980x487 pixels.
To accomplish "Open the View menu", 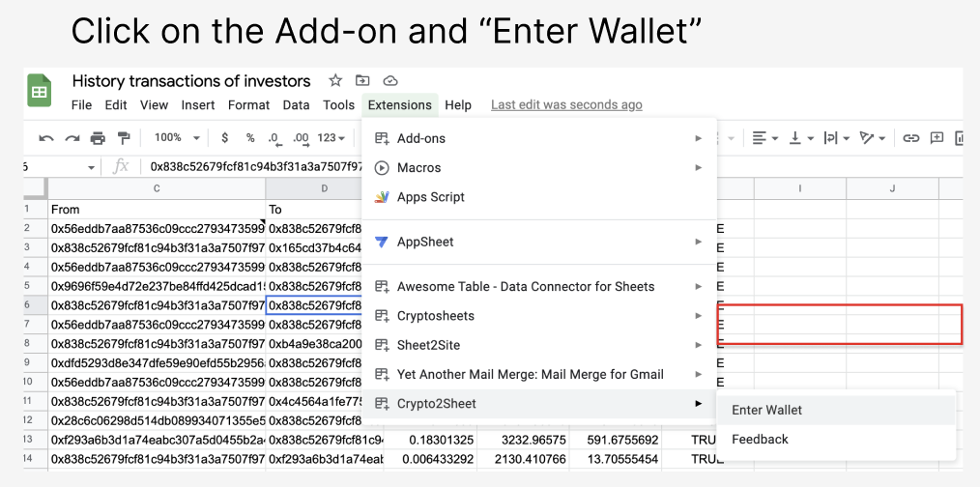I will coord(154,105).
